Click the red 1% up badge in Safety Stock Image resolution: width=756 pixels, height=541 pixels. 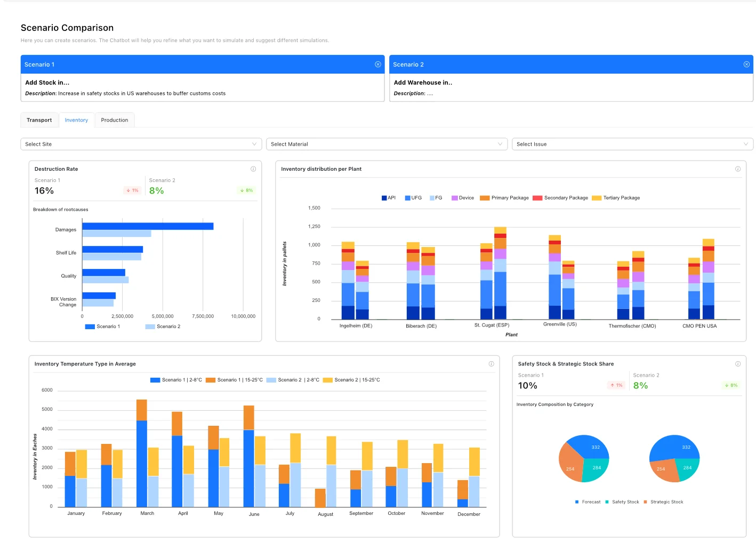point(616,385)
